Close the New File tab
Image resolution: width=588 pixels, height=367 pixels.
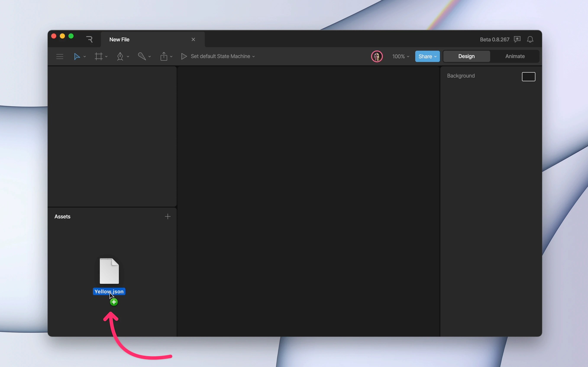click(193, 39)
